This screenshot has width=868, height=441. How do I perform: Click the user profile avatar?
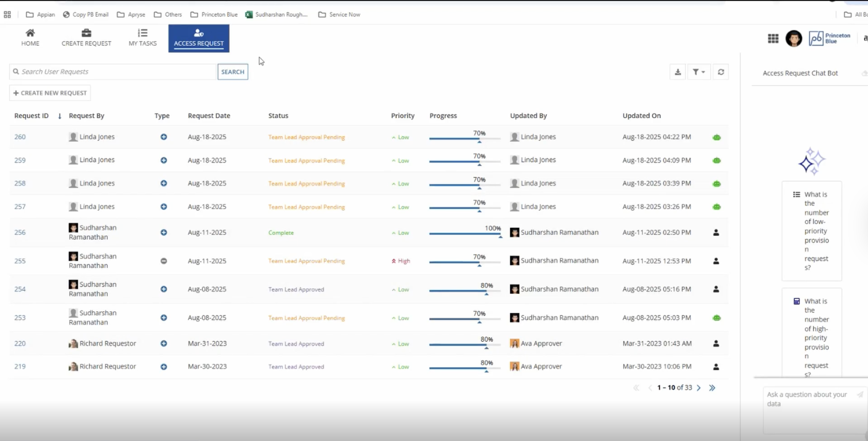[793, 38]
